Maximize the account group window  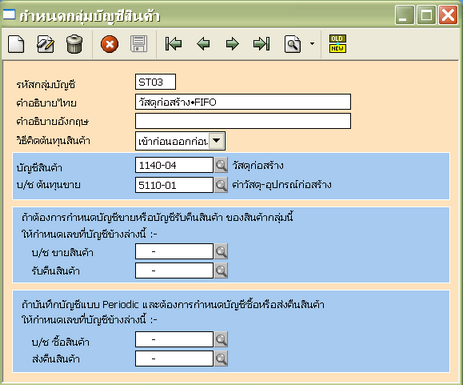tap(426, 15)
